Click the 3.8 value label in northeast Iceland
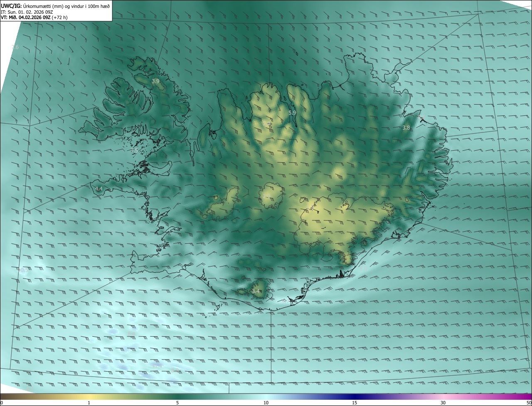Viewport: 532px width, 406px height. tap(406, 128)
